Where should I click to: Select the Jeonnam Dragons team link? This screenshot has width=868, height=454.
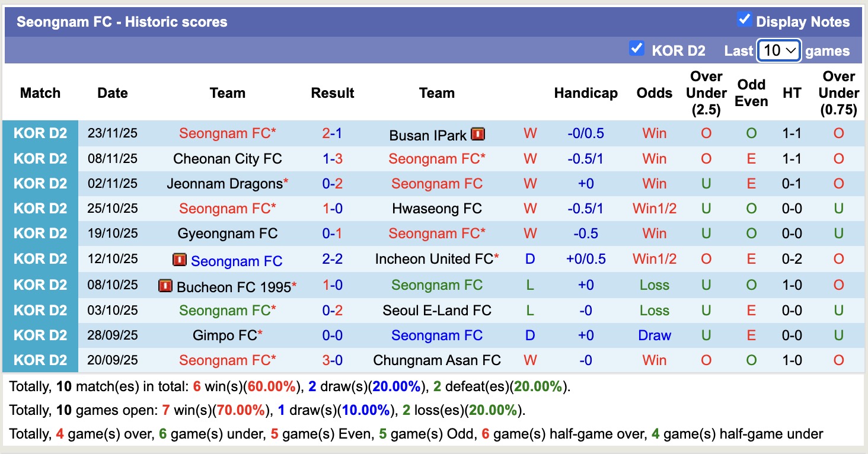point(225,184)
